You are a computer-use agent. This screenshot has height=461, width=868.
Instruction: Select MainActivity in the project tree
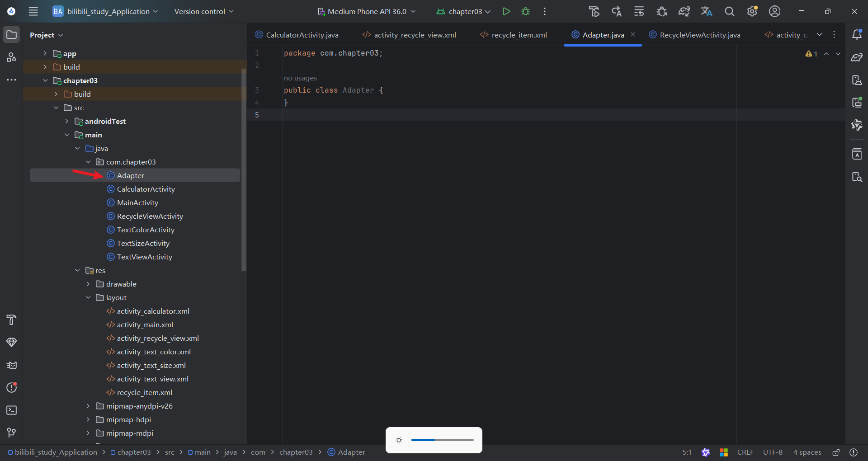point(137,202)
